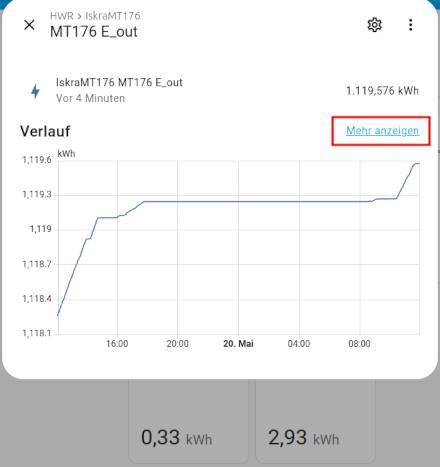This screenshot has width=440, height=467.
Task: Open the three-dot overflow menu
Action: point(410,25)
